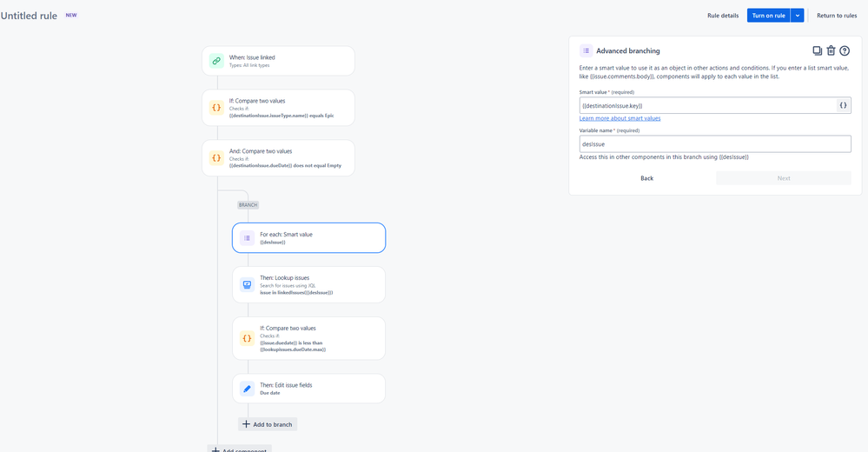Click the Lookup issues action icon

click(247, 285)
